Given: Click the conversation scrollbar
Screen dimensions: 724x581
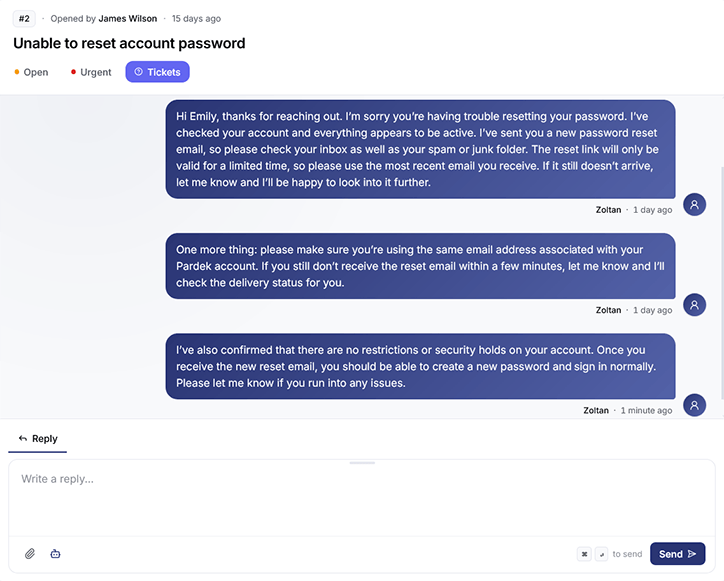Looking at the screenshot, I should tap(722, 283).
